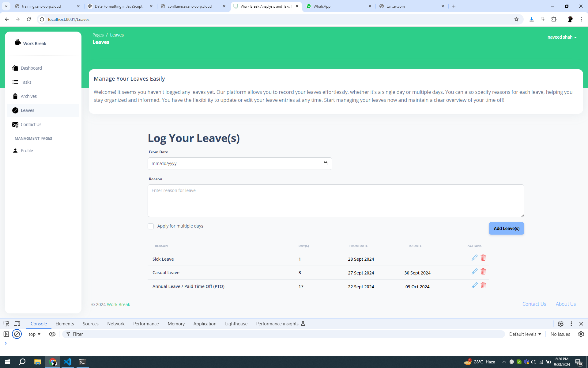Open the calendar picker in From Date field
This screenshot has height=368, width=588.
pyautogui.click(x=326, y=163)
